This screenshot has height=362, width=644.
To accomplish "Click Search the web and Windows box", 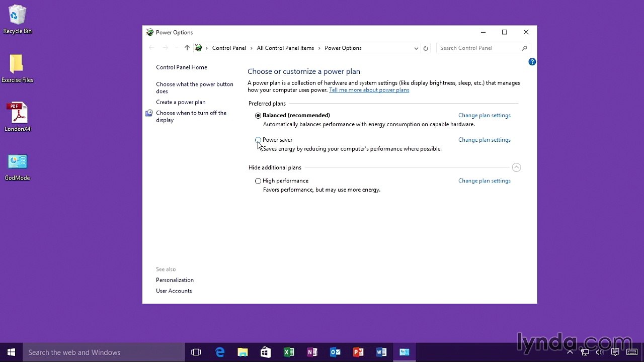I will pyautogui.click(x=104, y=352).
